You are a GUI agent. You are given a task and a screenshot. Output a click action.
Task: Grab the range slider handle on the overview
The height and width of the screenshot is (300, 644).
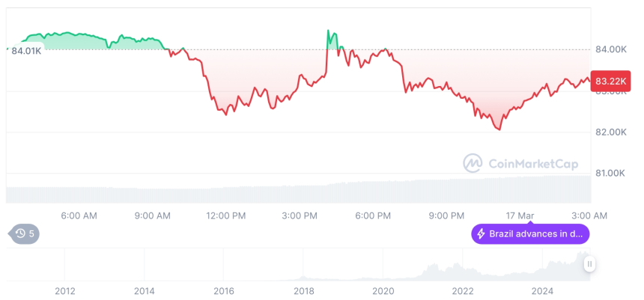point(590,263)
